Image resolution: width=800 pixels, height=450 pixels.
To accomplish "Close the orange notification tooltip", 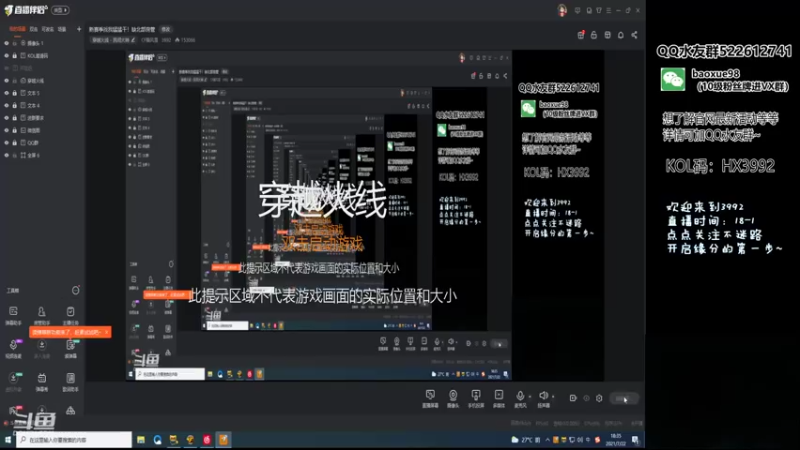I will pos(106,333).
